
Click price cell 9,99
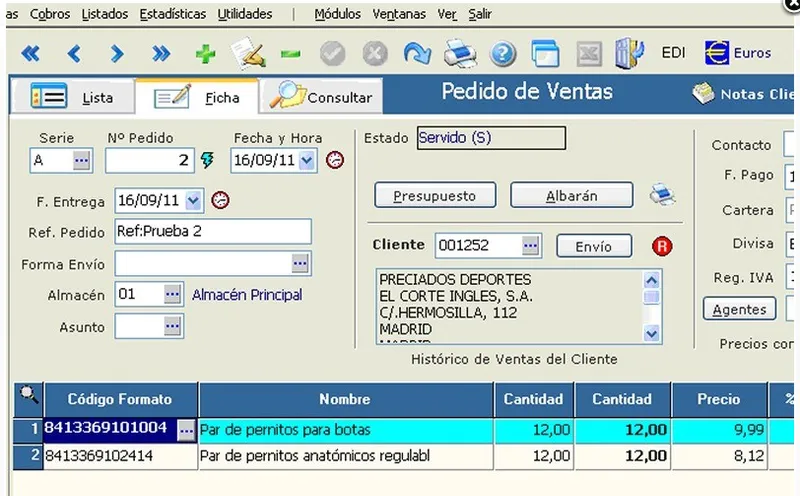pyautogui.click(x=719, y=430)
